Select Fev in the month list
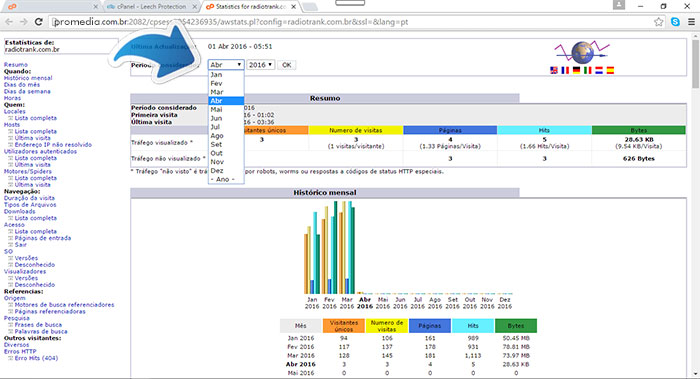Screen dimensions: 700x379 226,83
